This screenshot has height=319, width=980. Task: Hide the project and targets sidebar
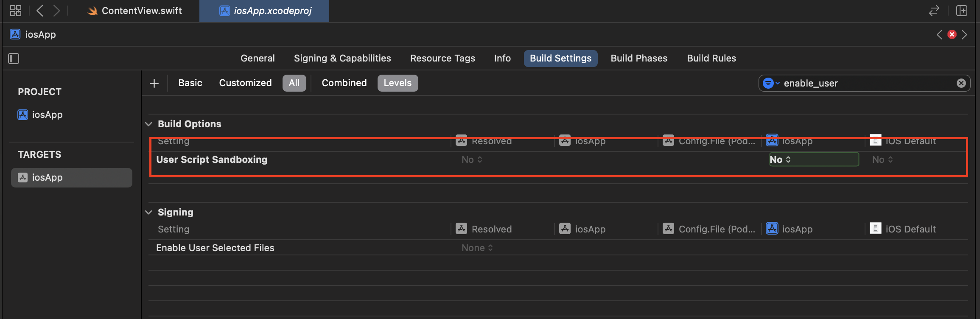tap(14, 59)
